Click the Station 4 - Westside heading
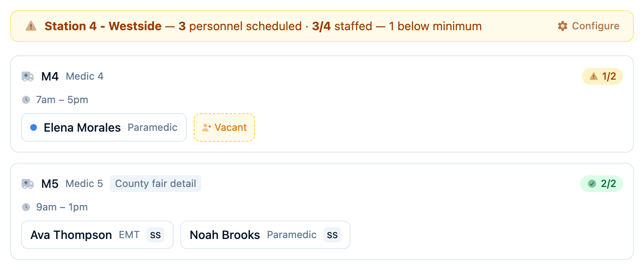 point(103,26)
